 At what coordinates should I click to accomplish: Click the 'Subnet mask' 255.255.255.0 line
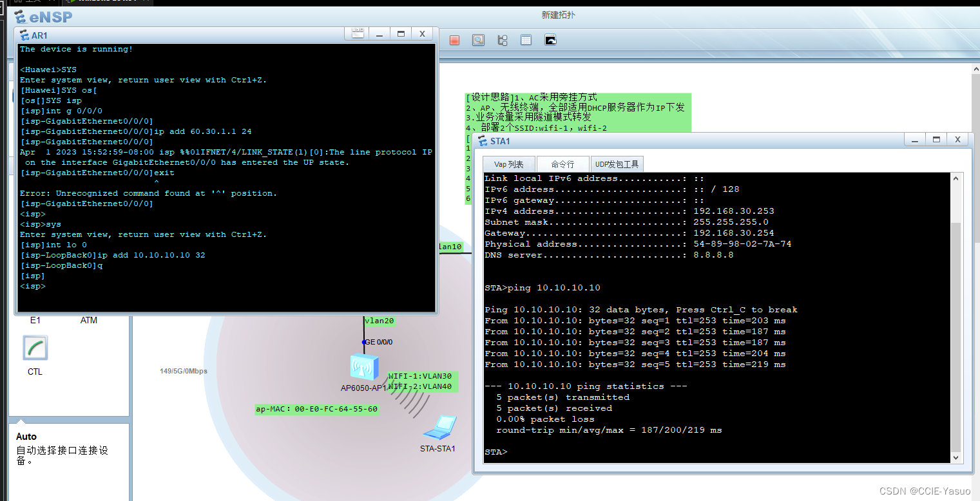pyautogui.click(x=626, y=222)
